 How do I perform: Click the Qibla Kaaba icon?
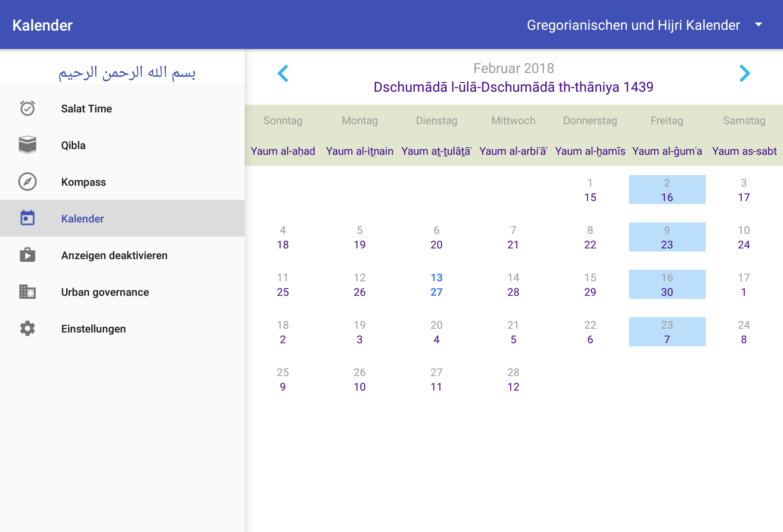[28, 145]
